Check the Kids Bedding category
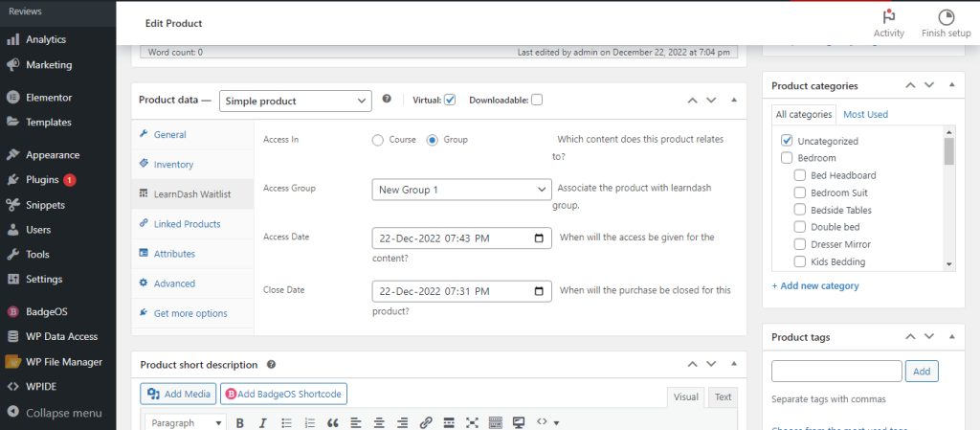The image size is (980, 430). point(799,261)
